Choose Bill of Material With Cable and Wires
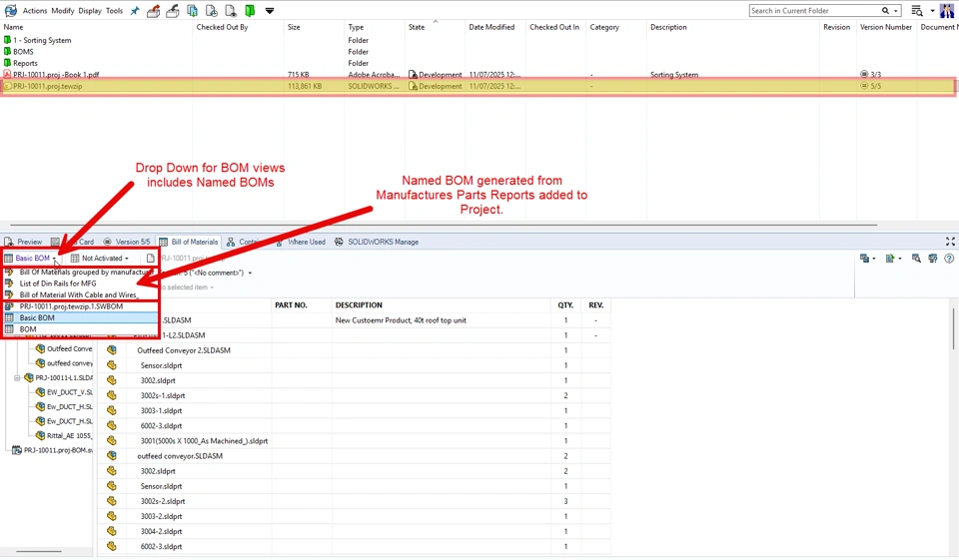The image size is (959, 560). 78,294
